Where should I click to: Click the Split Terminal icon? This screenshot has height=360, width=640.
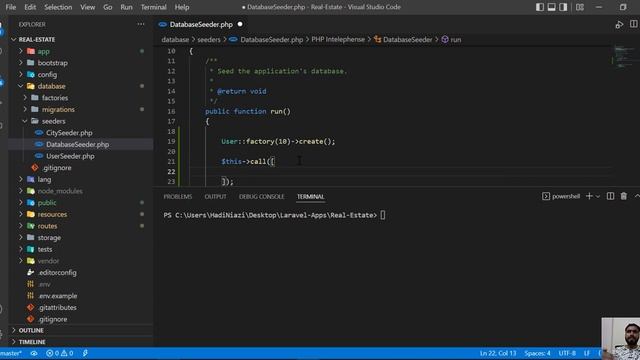pyautogui.click(x=610, y=196)
